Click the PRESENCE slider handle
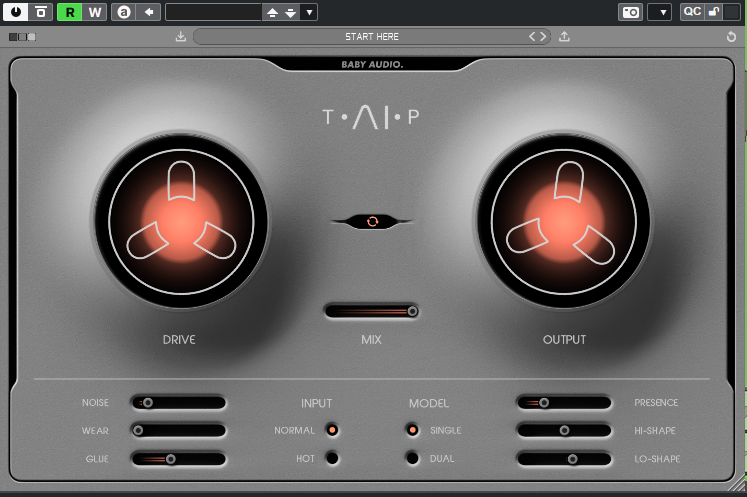The image size is (747, 497). pos(544,403)
